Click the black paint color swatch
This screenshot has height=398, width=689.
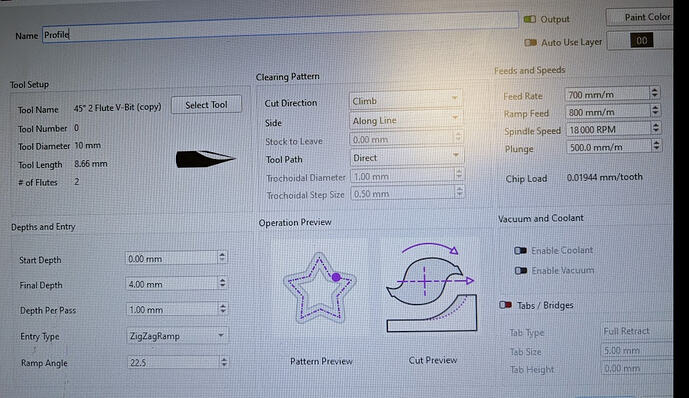click(x=641, y=40)
